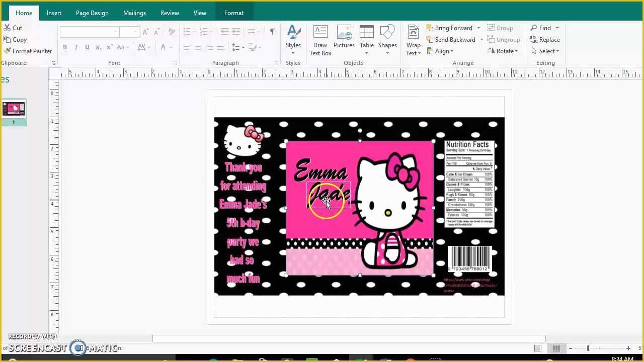
Task: Toggle Italic formatting
Action: [76, 47]
